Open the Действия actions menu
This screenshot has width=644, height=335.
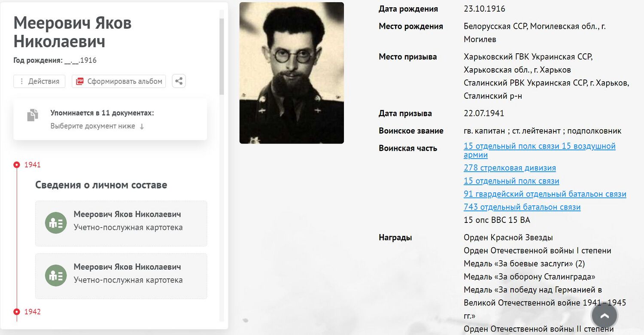click(x=39, y=82)
